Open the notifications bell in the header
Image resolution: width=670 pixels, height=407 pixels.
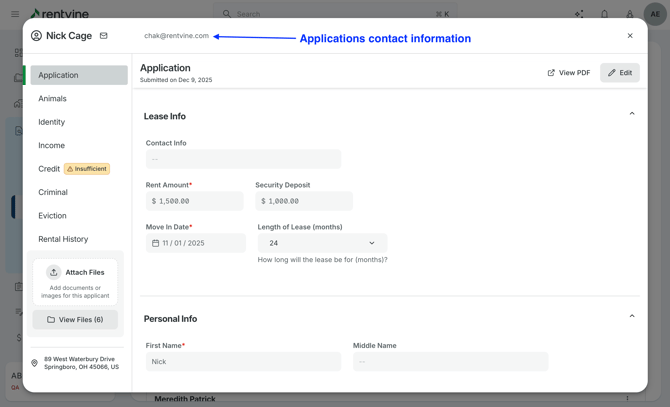pos(604,14)
